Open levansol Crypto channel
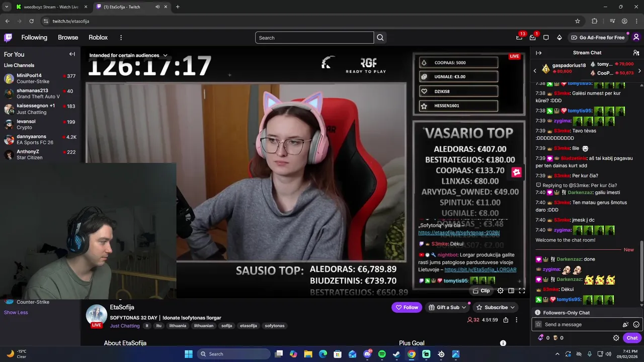Viewport: 644px width, 362px height. (x=40, y=124)
